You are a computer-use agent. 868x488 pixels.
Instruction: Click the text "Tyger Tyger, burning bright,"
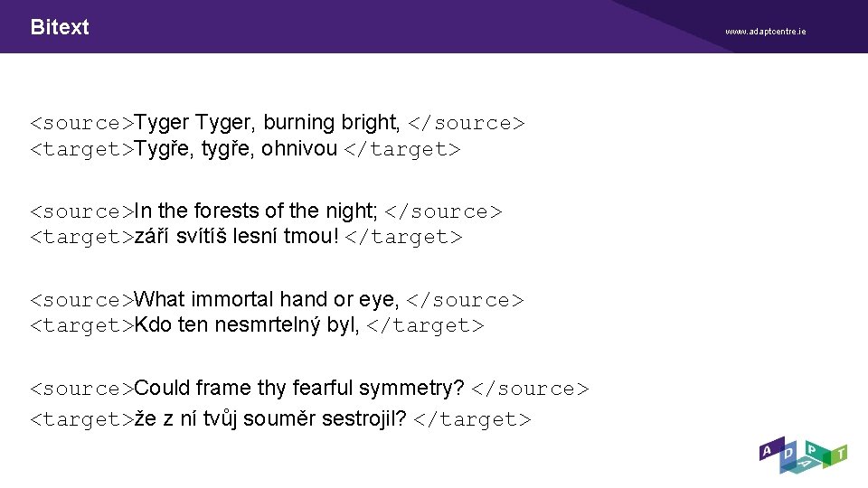point(268,122)
